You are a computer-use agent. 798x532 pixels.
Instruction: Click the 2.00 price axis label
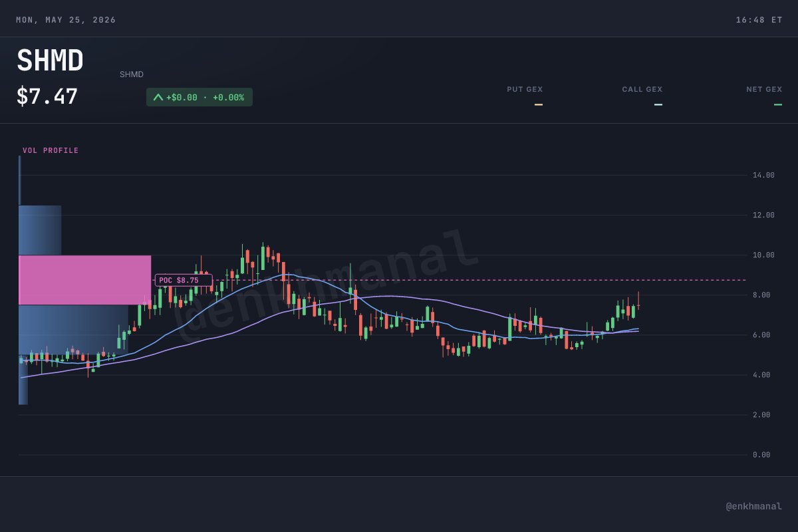761,414
